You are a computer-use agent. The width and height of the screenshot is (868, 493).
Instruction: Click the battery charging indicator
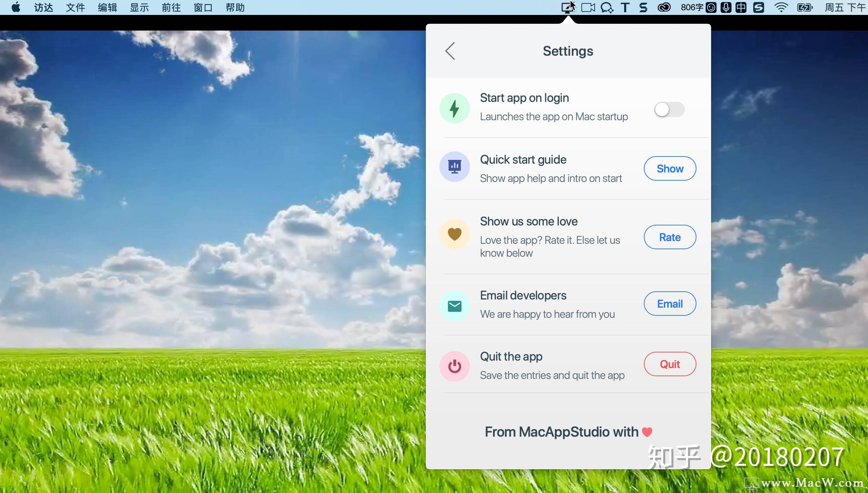point(805,7)
